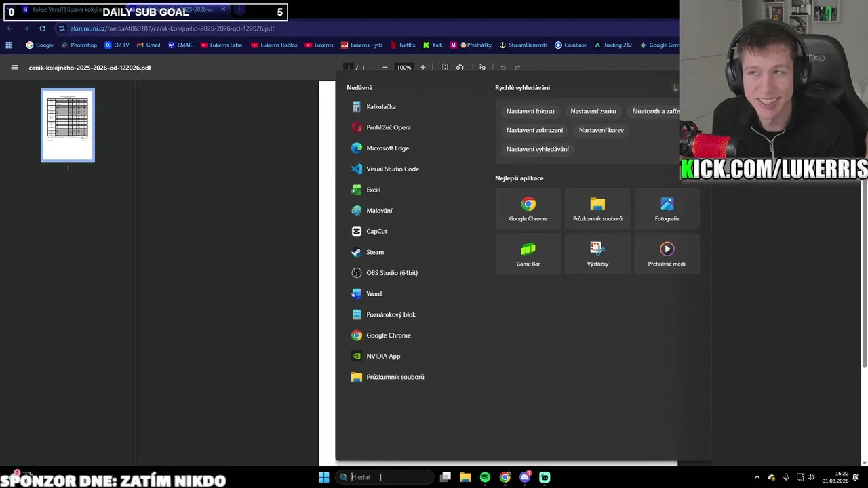Open Google Chrome tile under Nejlepší aplikace
The width and height of the screenshot is (868, 488).
(x=528, y=209)
